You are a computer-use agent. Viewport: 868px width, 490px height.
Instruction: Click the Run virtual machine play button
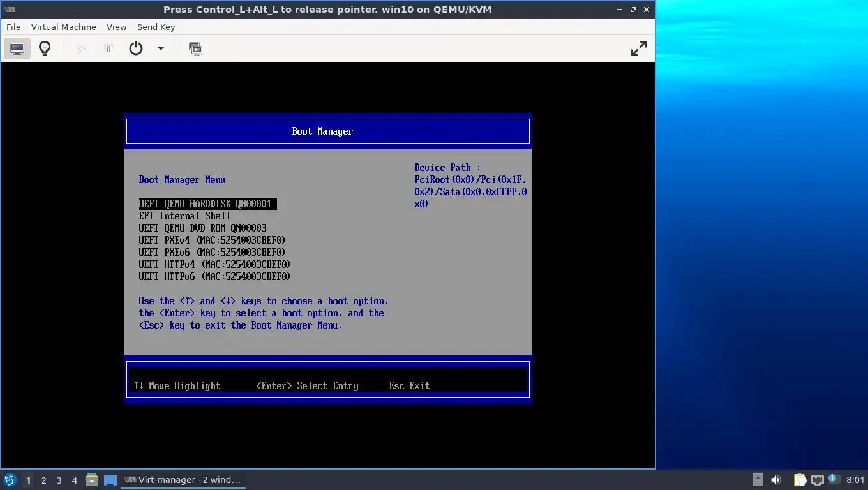pos(80,48)
